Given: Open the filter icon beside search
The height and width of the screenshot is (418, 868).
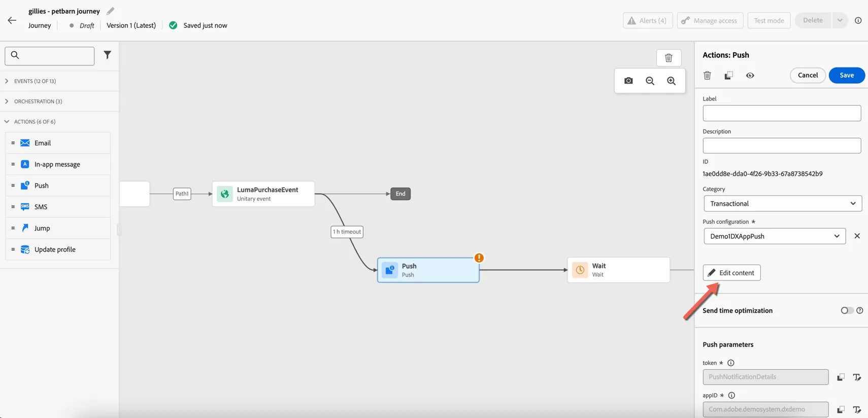Looking at the screenshot, I should [x=107, y=55].
